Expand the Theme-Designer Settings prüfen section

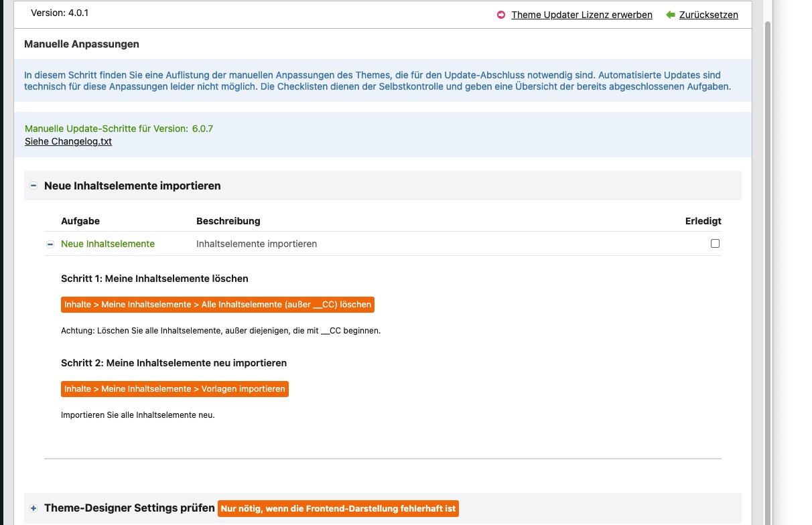point(129,508)
